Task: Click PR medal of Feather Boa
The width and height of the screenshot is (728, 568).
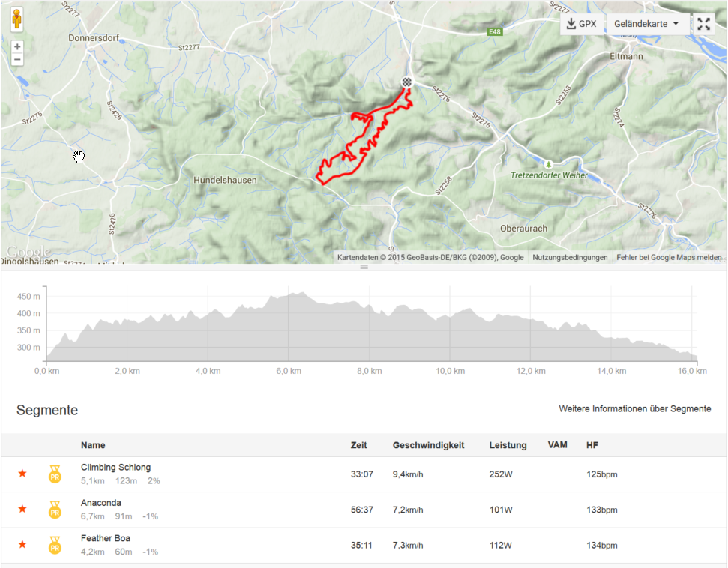Action: 55,546
